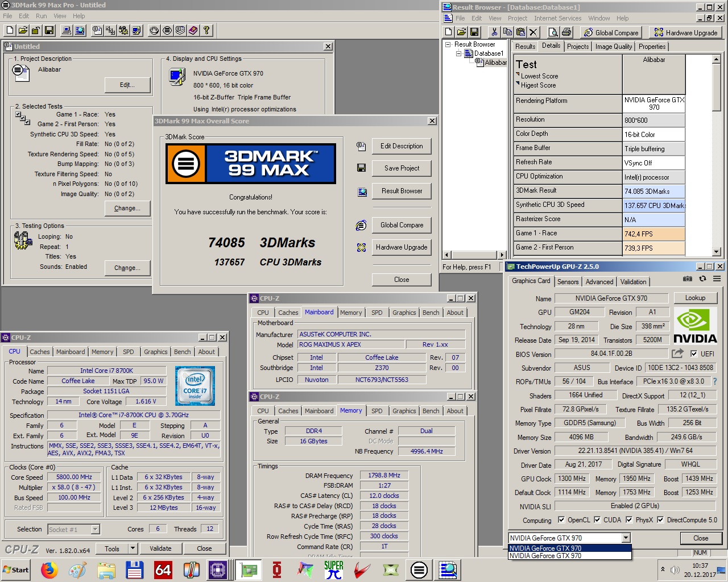Toggle PhysX checkbox in GPU-Z
Viewport: 728px width, 582px height.
click(x=629, y=519)
